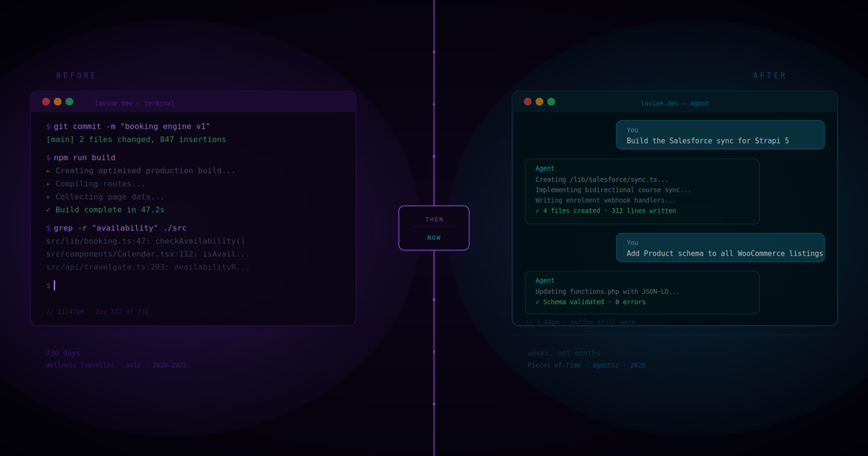Image resolution: width=868 pixels, height=456 pixels.
Task: Click '// 11:47pm · day 312 of 730' comment
Action: 98,312
